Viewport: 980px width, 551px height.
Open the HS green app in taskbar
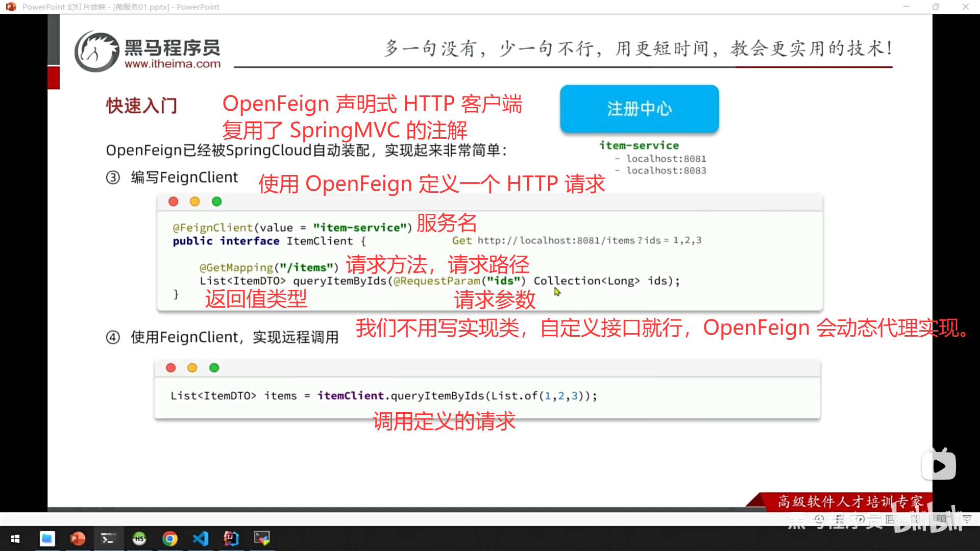139,538
